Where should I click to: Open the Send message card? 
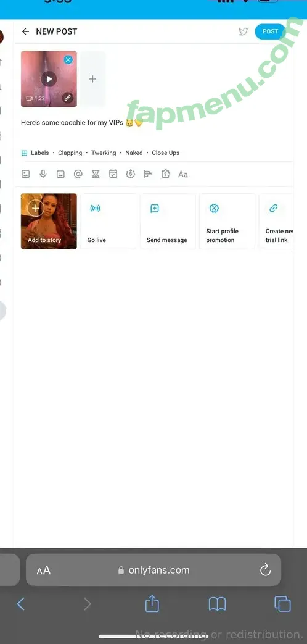coord(168,222)
